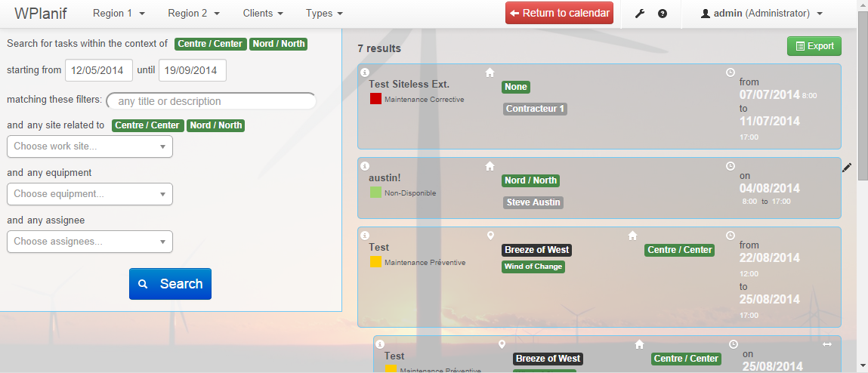Image resolution: width=868 pixels, height=373 pixels.
Task: Click the wrench settings icon in navbar
Action: click(640, 14)
